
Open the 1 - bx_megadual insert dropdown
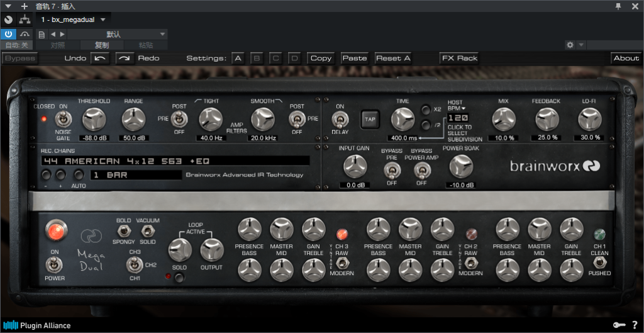[74, 20]
